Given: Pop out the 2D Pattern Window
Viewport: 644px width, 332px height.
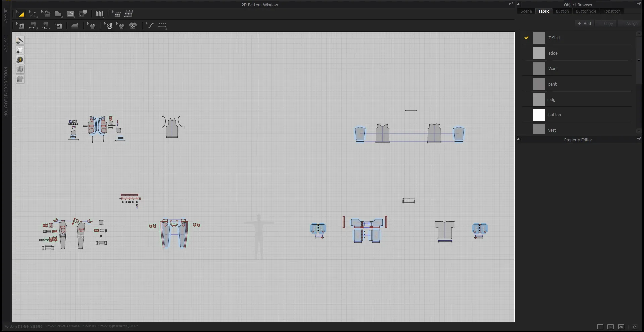Looking at the screenshot, I should pos(511,4).
